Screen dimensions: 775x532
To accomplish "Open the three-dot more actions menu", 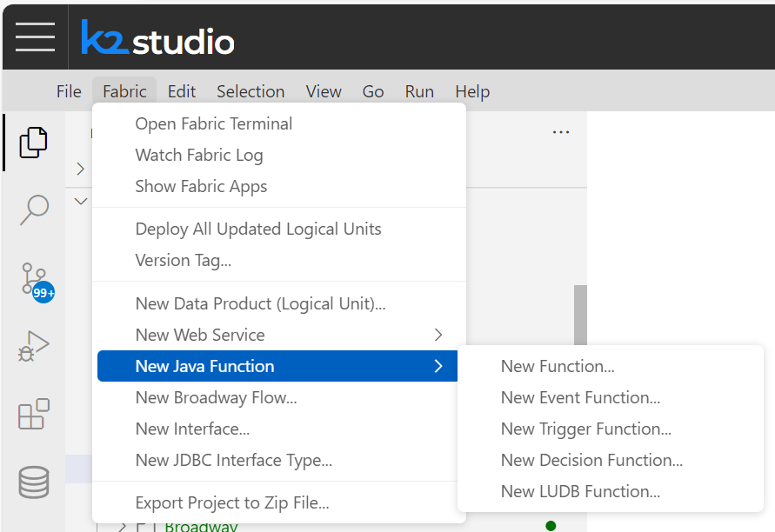I will 561,132.
